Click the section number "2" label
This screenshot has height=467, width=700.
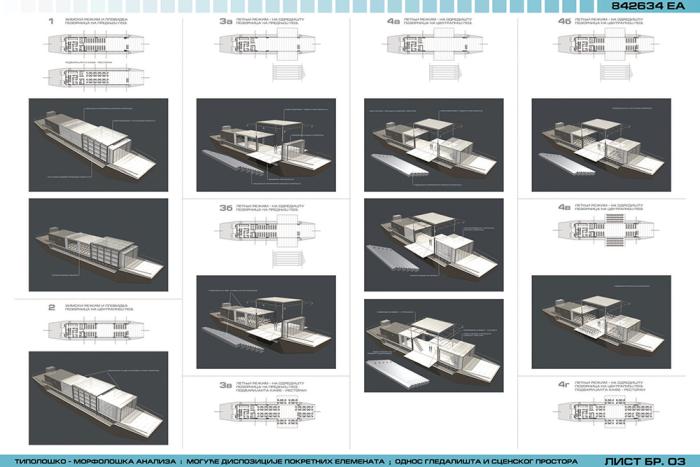tap(51, 307)
